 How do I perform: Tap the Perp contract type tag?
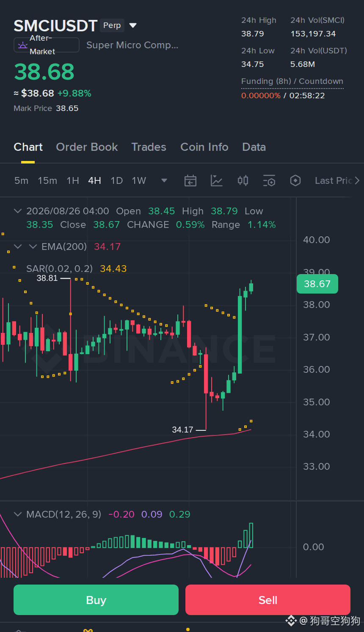(112, 25)
